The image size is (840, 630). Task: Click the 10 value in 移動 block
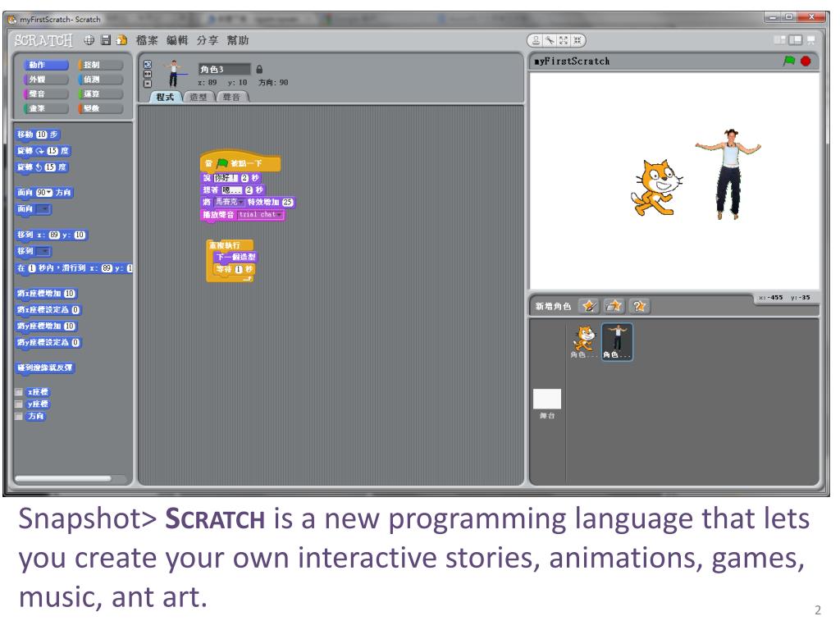coord(42,135)
